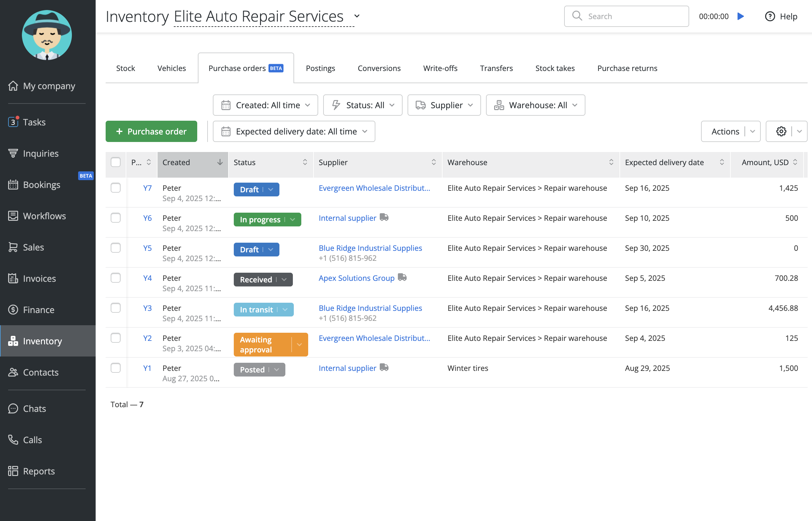This screenshot has width=812, height=521.
Task: Click the table settings gear icon
Action: click(781, 131)
